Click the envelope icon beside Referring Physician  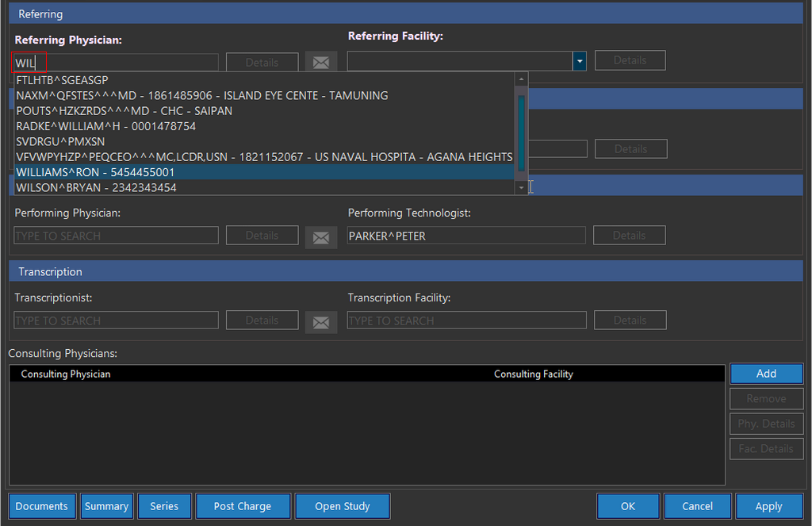point(321,62)
